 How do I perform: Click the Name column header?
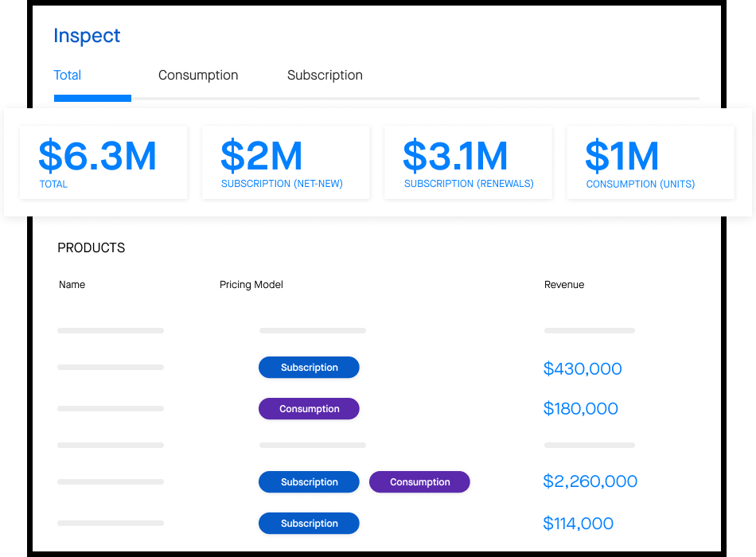click(72, 285)
